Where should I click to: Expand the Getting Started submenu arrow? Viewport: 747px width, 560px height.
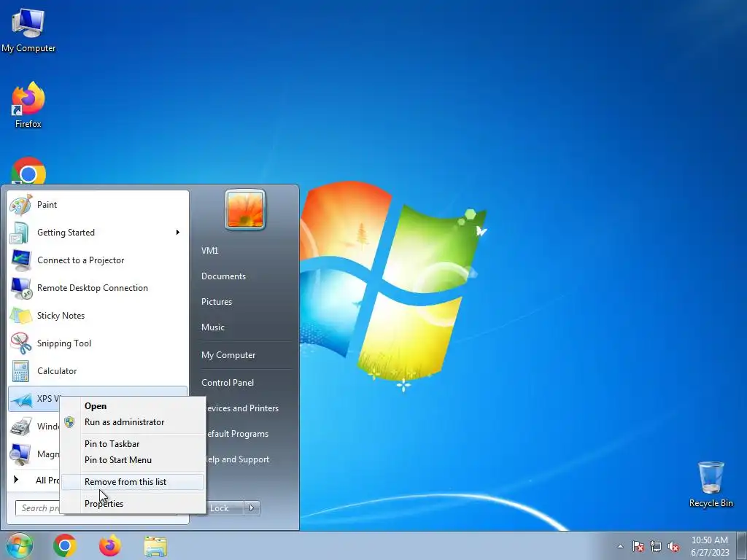(178, 233)
